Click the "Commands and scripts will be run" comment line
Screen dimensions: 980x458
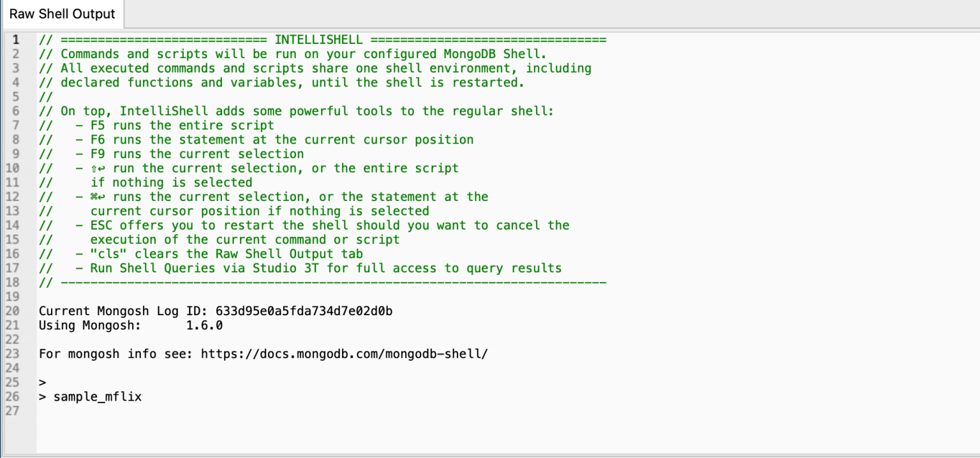[293, 54]
